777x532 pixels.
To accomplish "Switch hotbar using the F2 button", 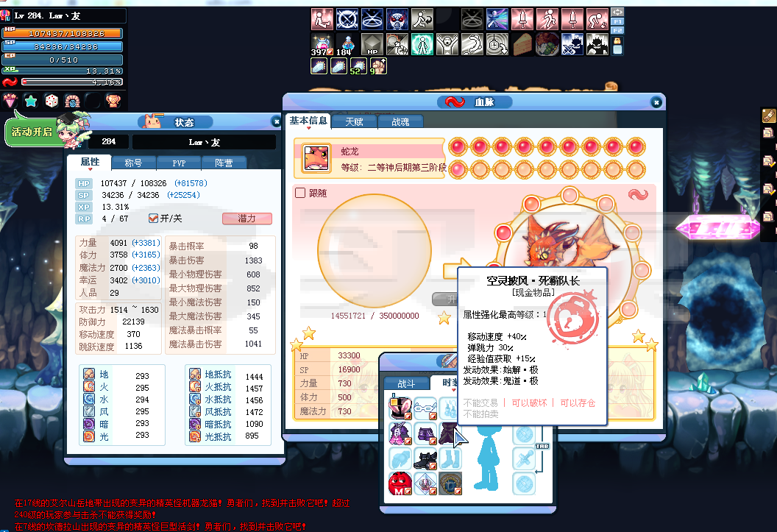I will [617, 31].
